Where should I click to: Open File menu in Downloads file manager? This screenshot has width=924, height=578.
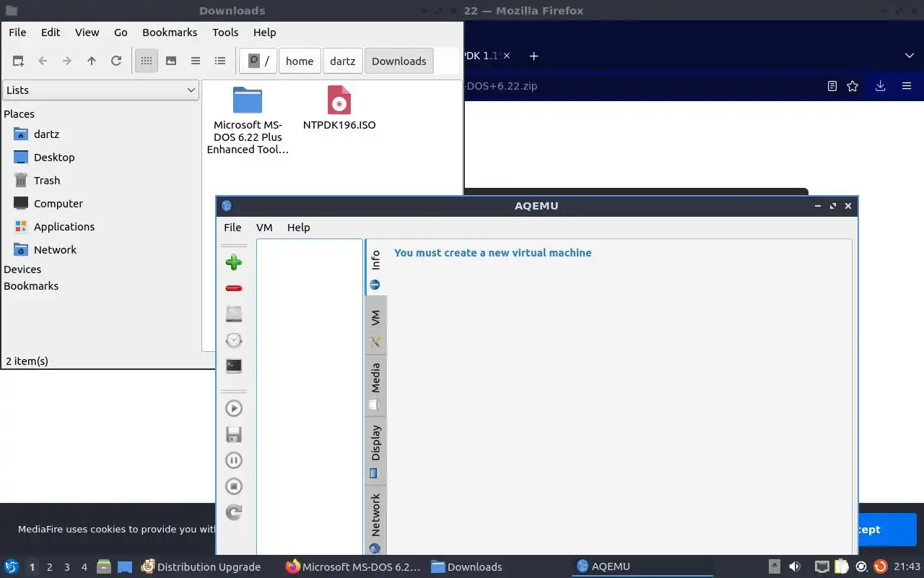click(17, 32)
